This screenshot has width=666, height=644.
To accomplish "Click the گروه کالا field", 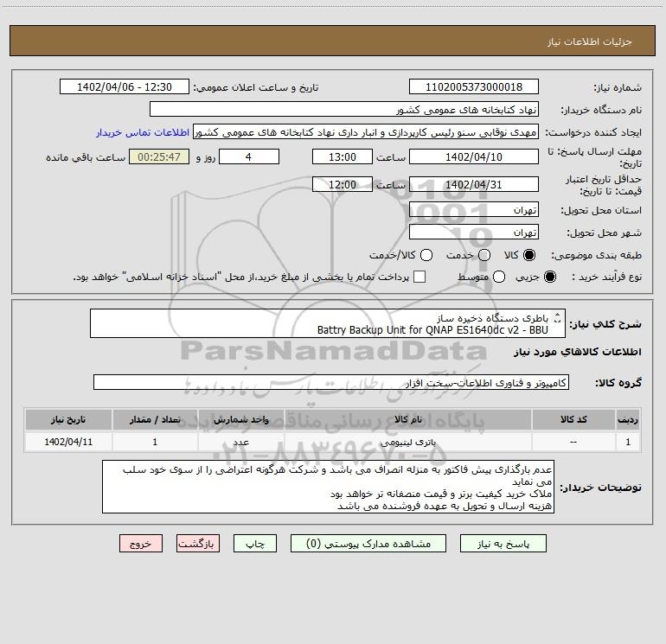I will tap(331, 382).
